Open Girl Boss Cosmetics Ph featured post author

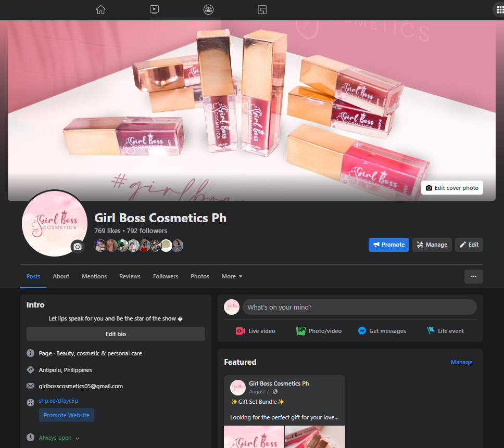tap(279, 383)
